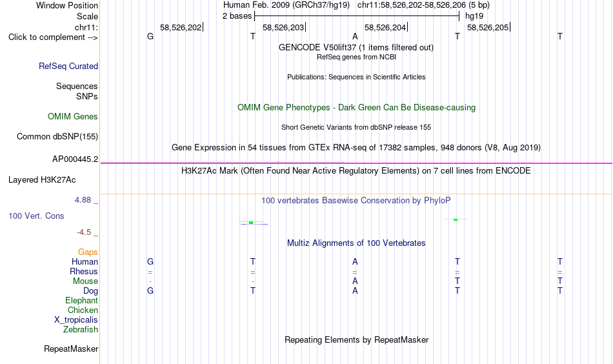Viewport: 613px width, 364px height.
Task: Click the 2 bases scale bar
Action: coord(357,16)
